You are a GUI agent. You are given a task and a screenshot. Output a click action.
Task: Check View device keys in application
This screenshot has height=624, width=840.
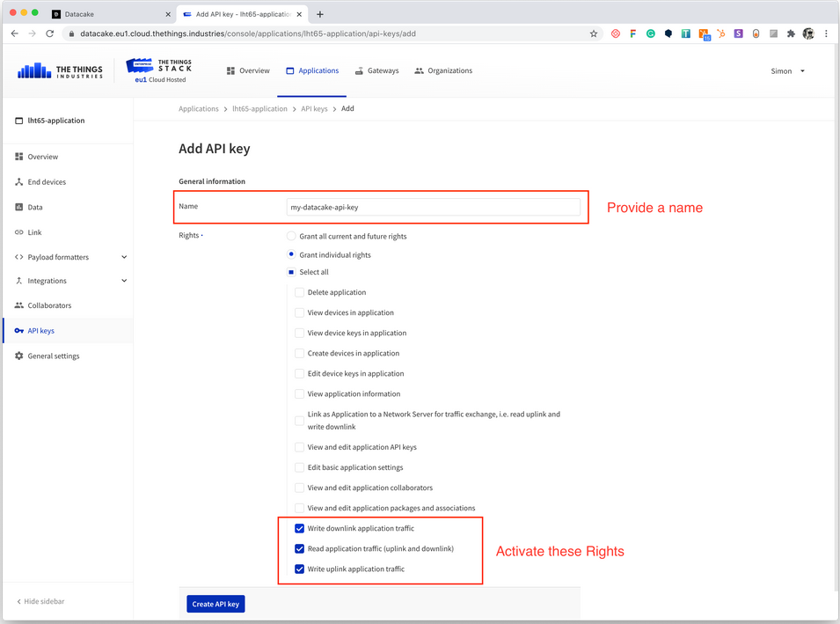[299, 333]
